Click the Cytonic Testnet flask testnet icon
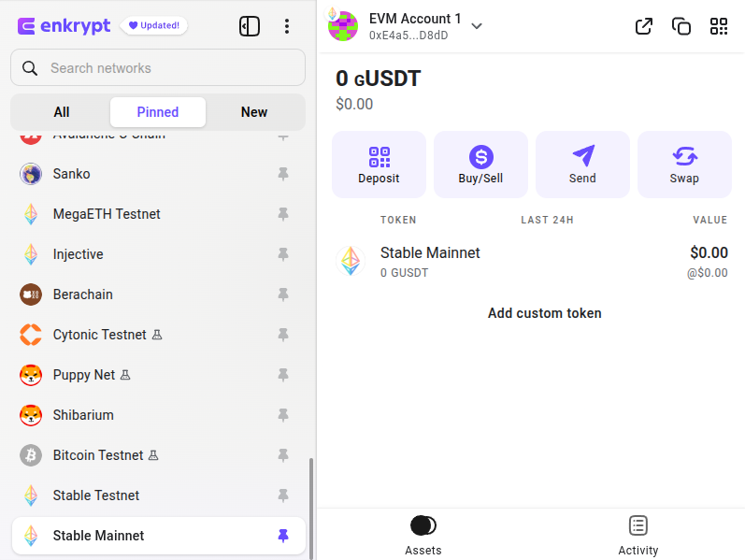The image size is (745, 560). [157, 335]
